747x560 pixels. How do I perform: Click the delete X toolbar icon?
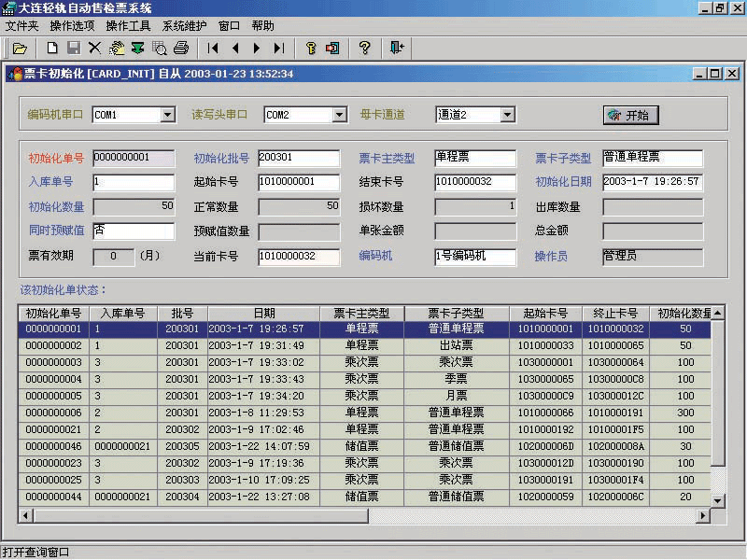pyautogui.click(x=94, y=48)
